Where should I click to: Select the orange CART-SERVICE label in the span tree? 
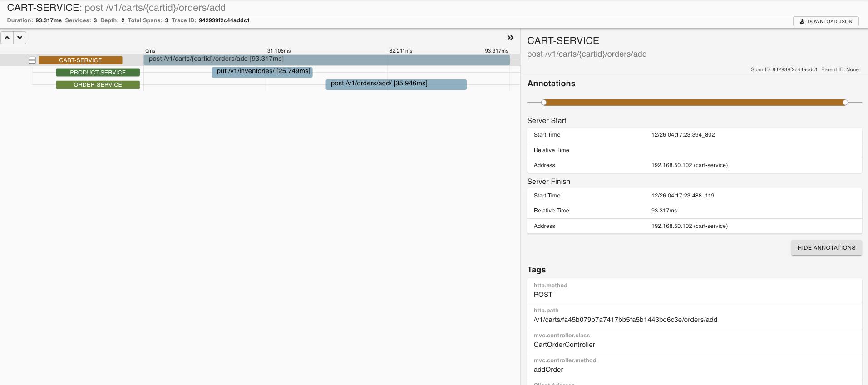[x=80, y=60]
